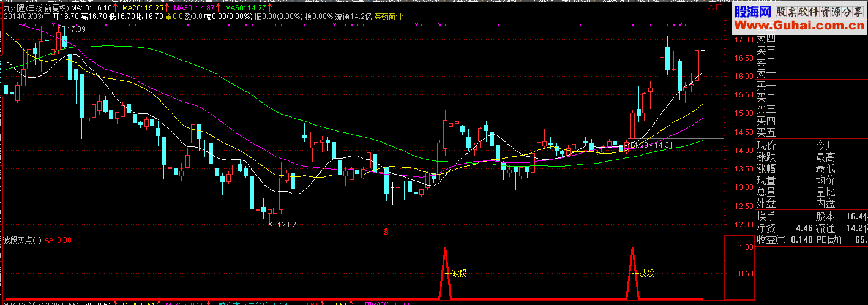Click the 最低 field label
The image size is (868, 305).
point(825,169)
